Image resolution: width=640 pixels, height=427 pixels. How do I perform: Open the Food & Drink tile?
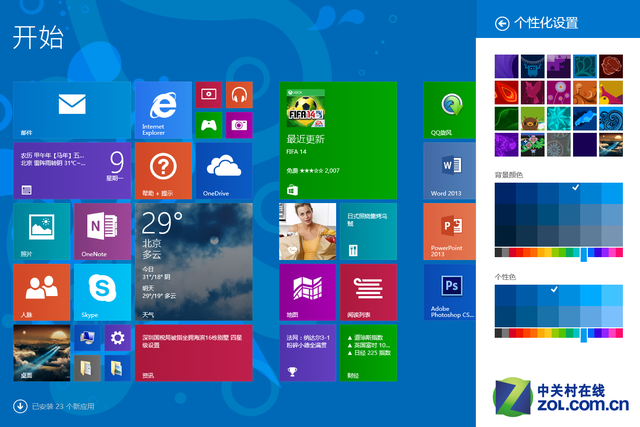coord(368,231)
